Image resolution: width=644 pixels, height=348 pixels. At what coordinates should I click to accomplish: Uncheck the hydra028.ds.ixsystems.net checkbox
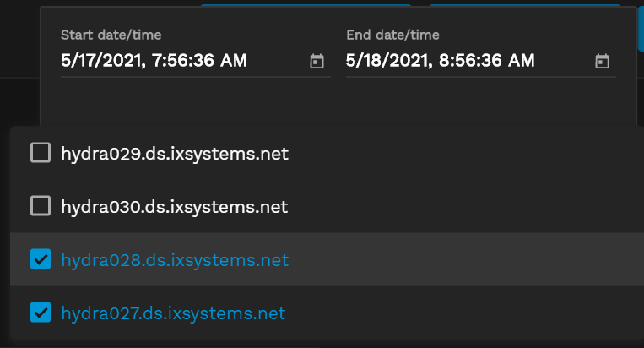point(41,259)
